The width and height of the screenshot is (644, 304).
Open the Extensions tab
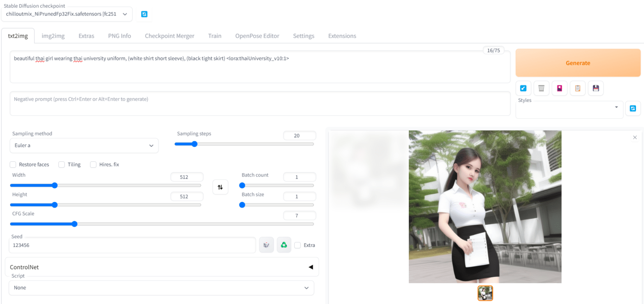point(342,36)
